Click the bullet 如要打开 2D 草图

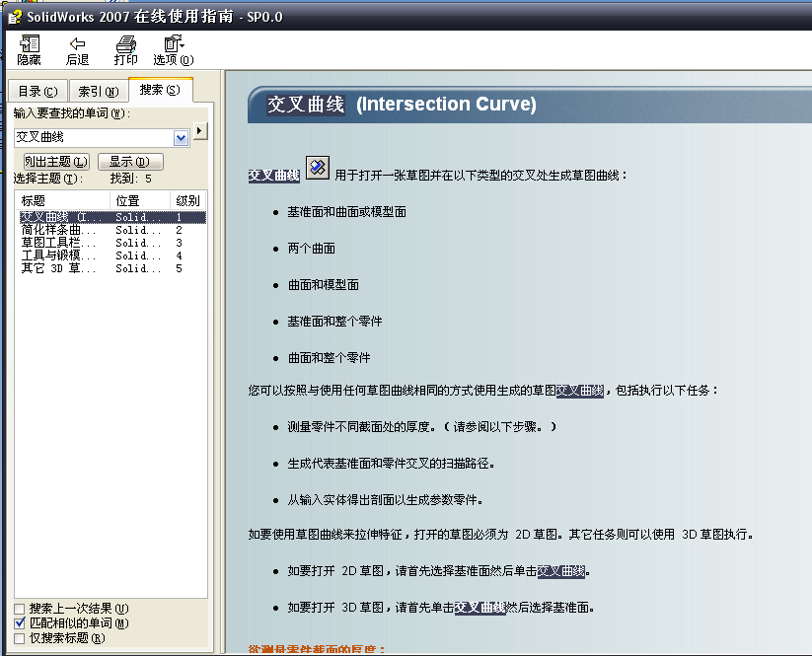tap(439, 571)
